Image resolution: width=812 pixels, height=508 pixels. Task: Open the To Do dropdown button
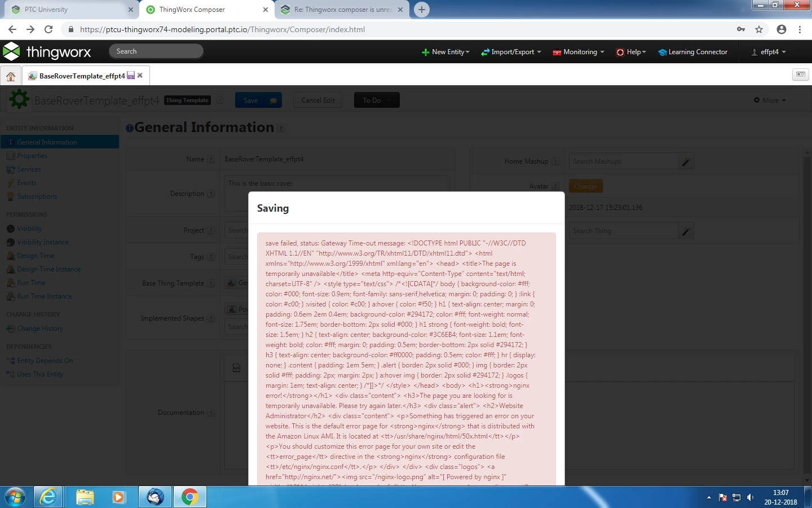(377, 100)
